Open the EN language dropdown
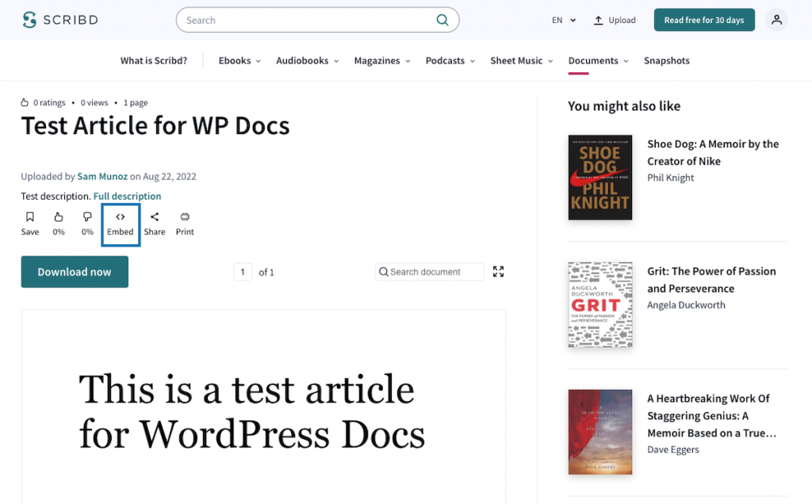Viewport: 812px width, 504px height. 563,19
